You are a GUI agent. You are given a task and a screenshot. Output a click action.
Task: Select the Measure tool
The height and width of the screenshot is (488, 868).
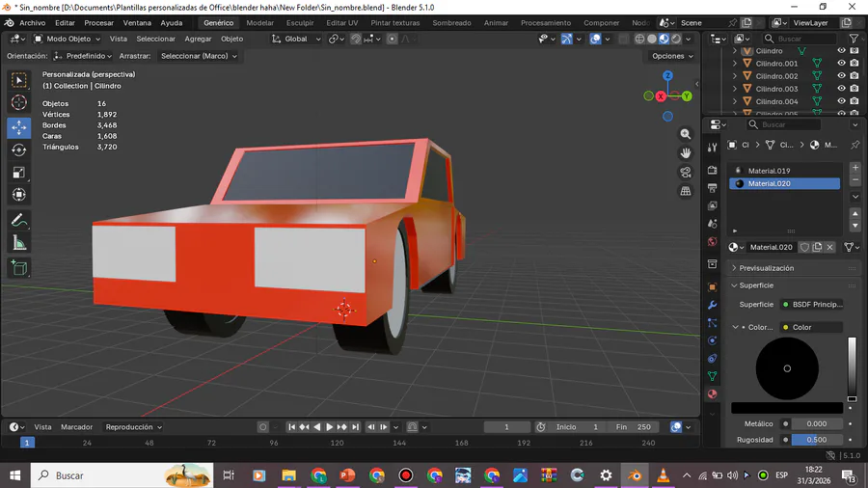tap(18, 243)
